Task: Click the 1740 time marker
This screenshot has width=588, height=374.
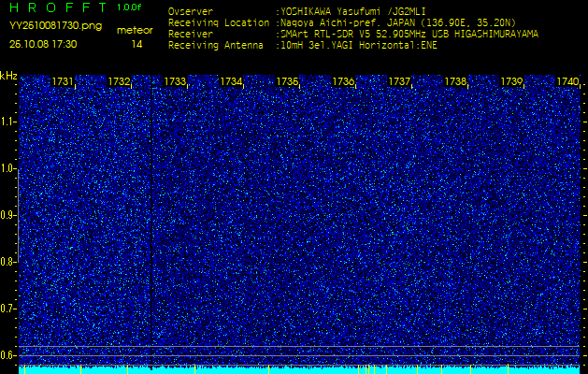Action: coord(567,81)
